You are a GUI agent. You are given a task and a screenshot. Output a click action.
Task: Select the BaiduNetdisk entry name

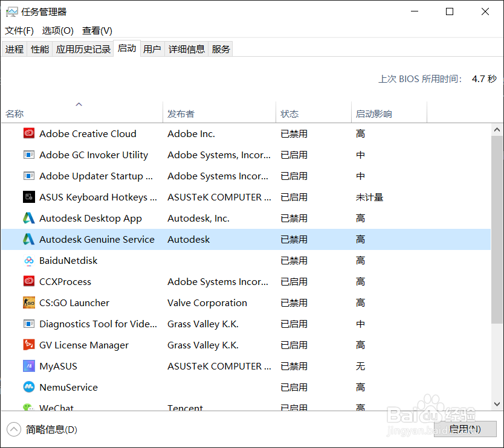tap(68, 260)
